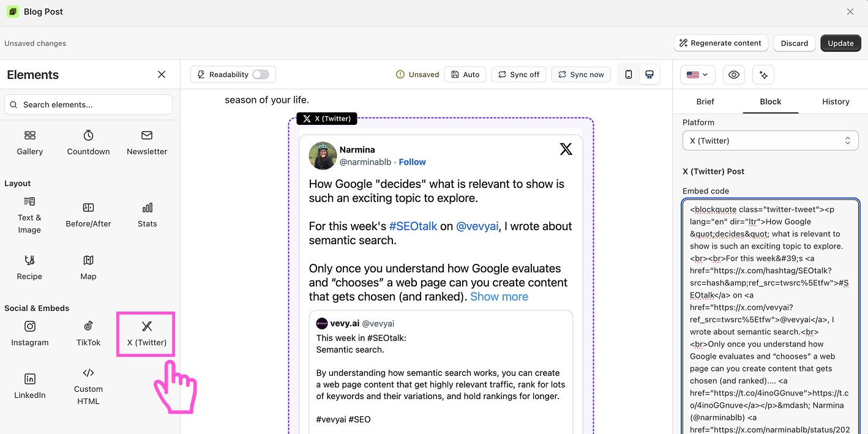Select the X (Twitter) block label
868x434 pixels.
click(x=326, y=119)
